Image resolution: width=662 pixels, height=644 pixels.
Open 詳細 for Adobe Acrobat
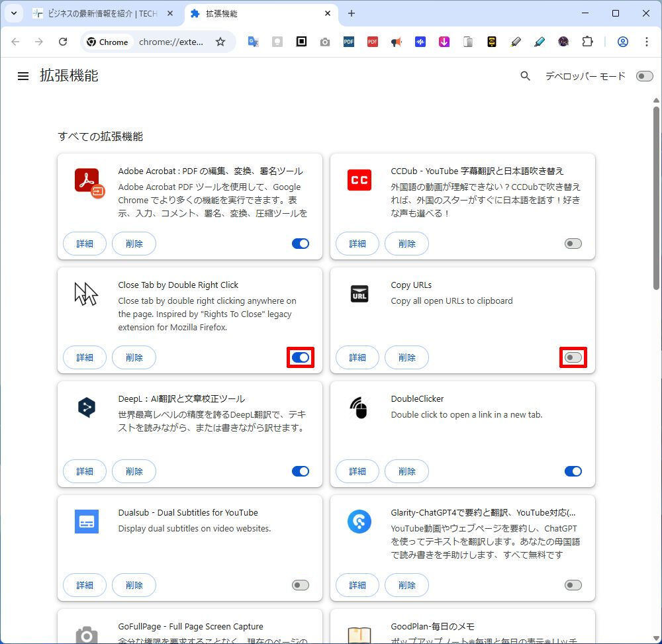click(85, 244)
